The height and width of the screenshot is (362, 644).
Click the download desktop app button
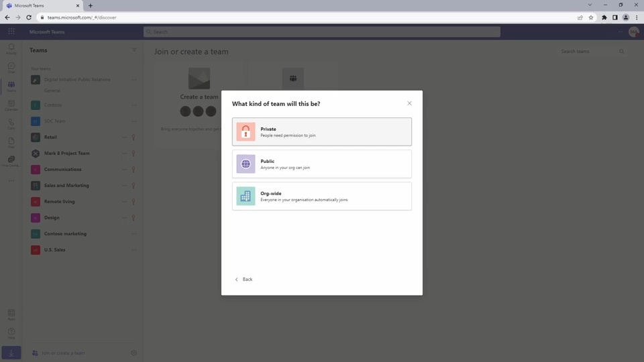(x=11, y=353)
